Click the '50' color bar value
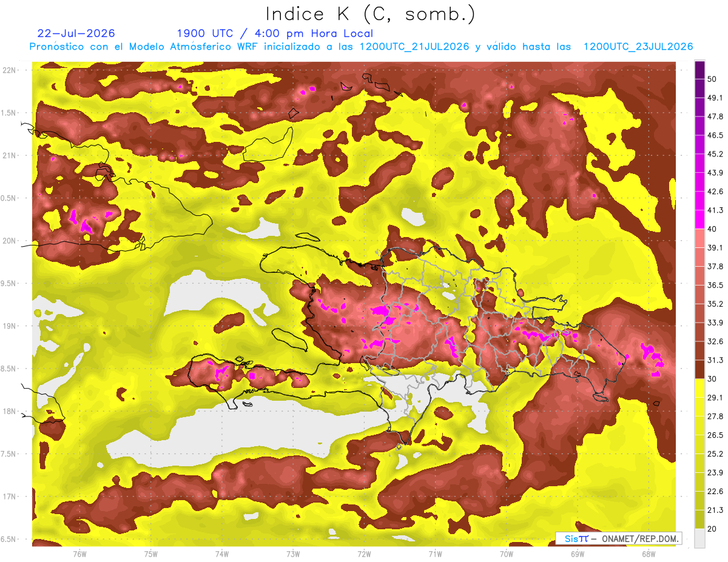728x562 pixels. tap(712, 79)
